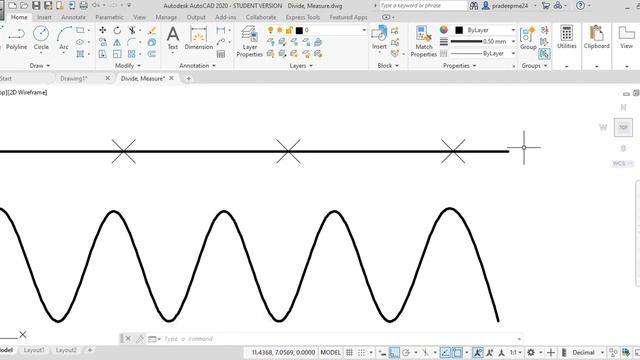Image resolution: width=640 pixels, height=360 pixels.
Task: Click the Match Properties tool
Action: click(424, 41)
